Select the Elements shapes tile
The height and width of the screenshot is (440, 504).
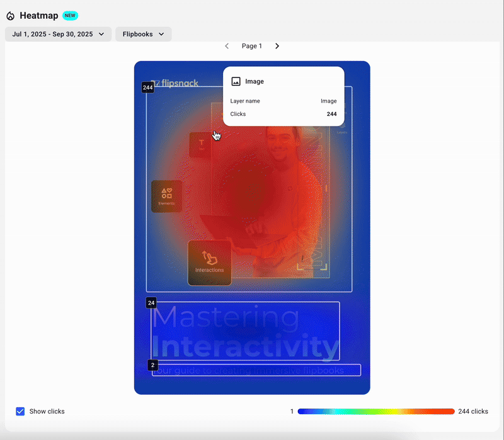pos(166,196)
